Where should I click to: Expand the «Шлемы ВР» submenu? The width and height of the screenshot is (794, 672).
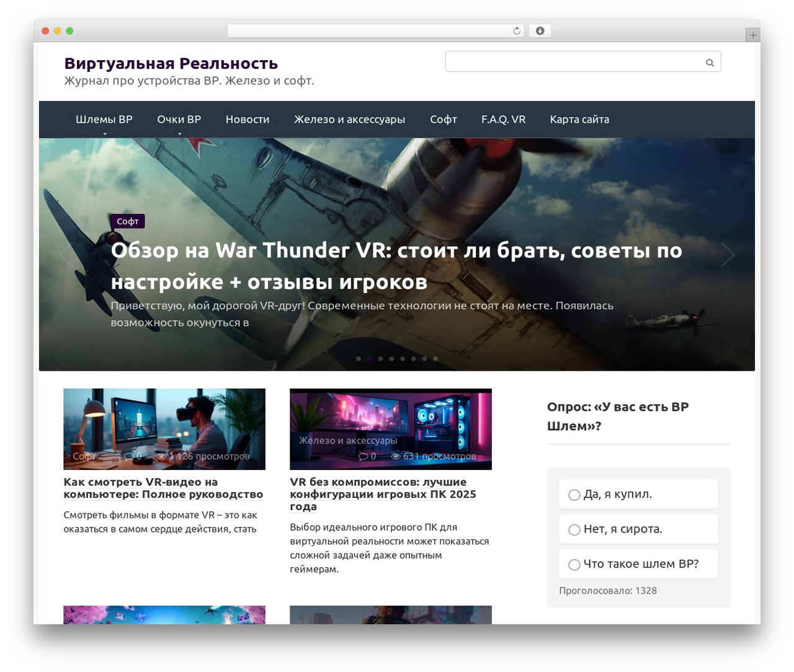pos(104,120)
